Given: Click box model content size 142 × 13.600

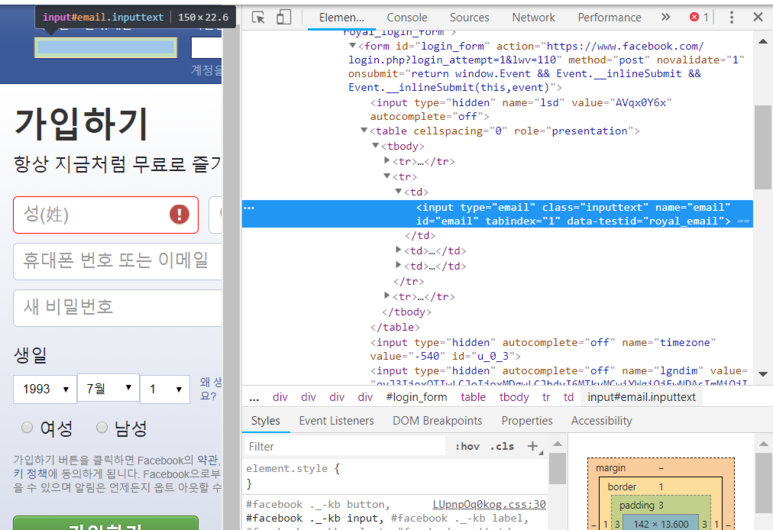Looking at the screenshot, I should [x=661, y=524].
